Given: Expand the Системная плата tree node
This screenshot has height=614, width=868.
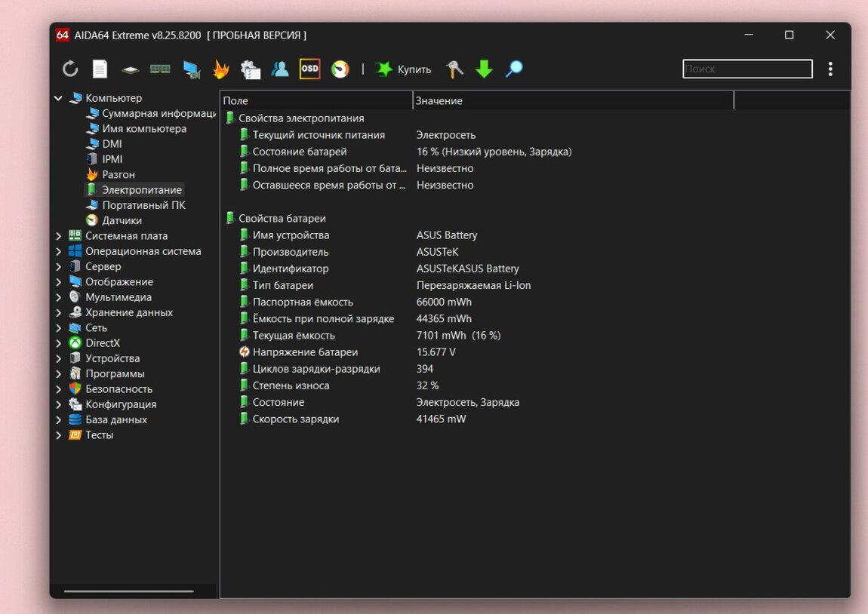Looking at the screenshot, I should [x=59, y=236].
